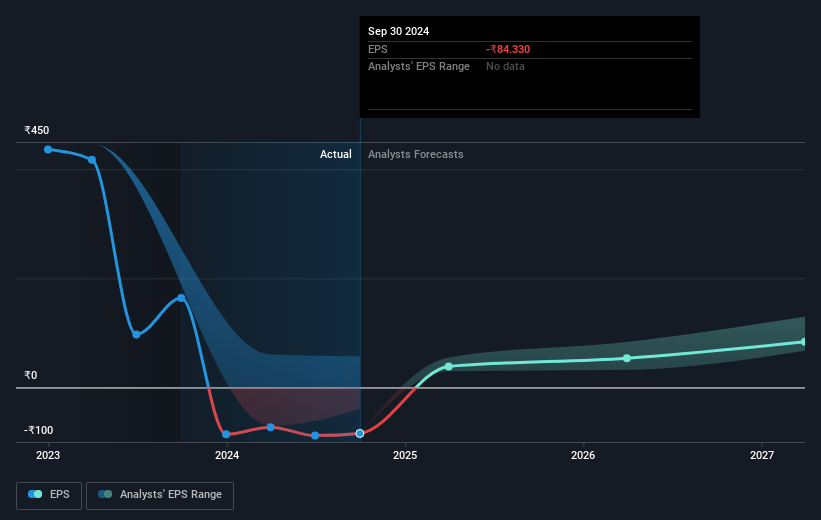Click the 2026 x-axis label
The width and height of the screenshot is (821, 520).
tap(583, 456)
